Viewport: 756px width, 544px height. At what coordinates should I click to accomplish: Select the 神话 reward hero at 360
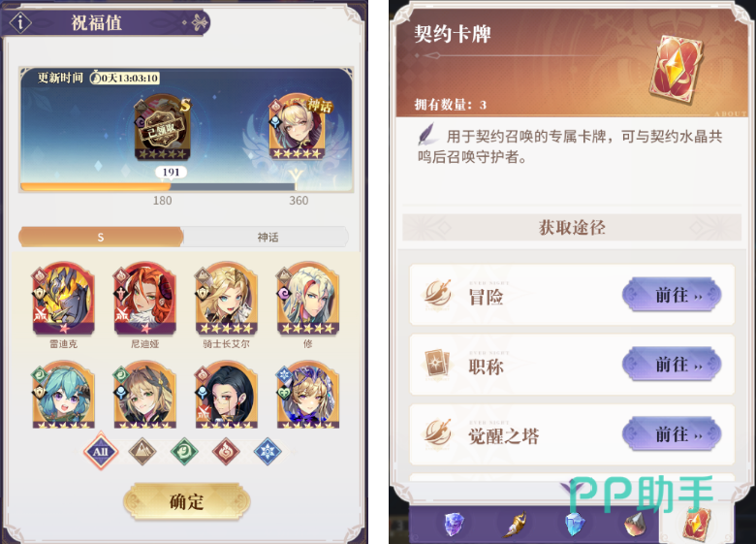coord(297,127)
